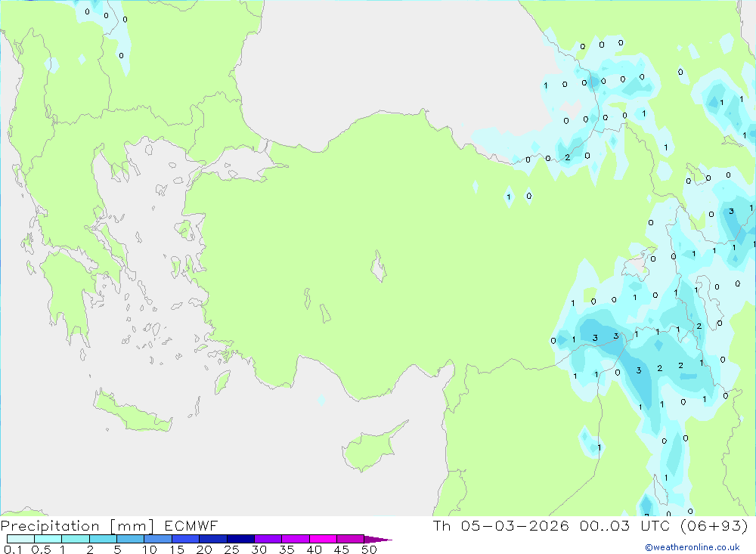Select the purple 30–35 mm legend swatch
The image size is (756, 554).
point(267,539)
